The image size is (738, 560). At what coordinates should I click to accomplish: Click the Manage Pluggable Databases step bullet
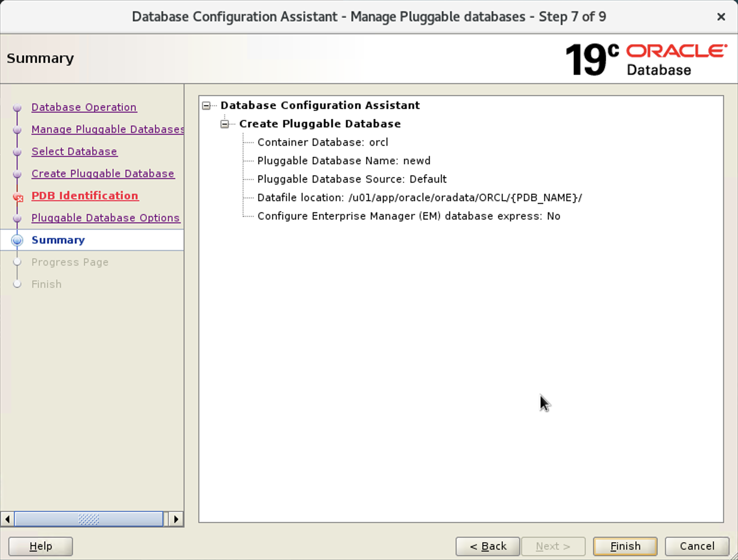[x=18, y=130]
